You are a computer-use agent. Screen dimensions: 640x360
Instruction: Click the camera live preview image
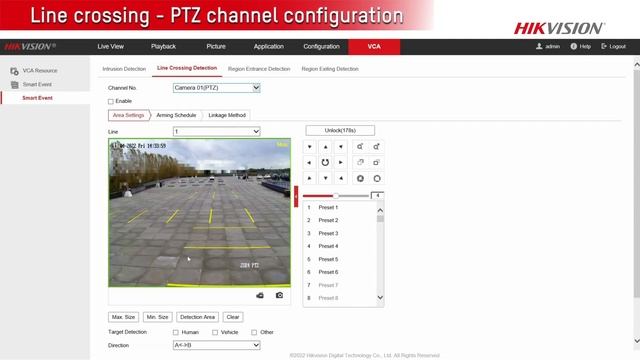200,212
